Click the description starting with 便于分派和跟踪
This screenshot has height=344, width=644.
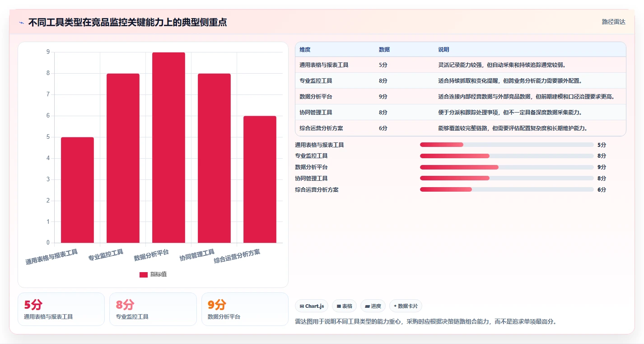pyautogui.click(x=510, y=113)
